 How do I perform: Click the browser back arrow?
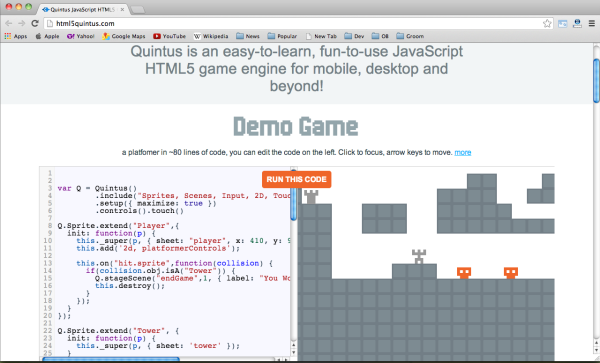9,23
